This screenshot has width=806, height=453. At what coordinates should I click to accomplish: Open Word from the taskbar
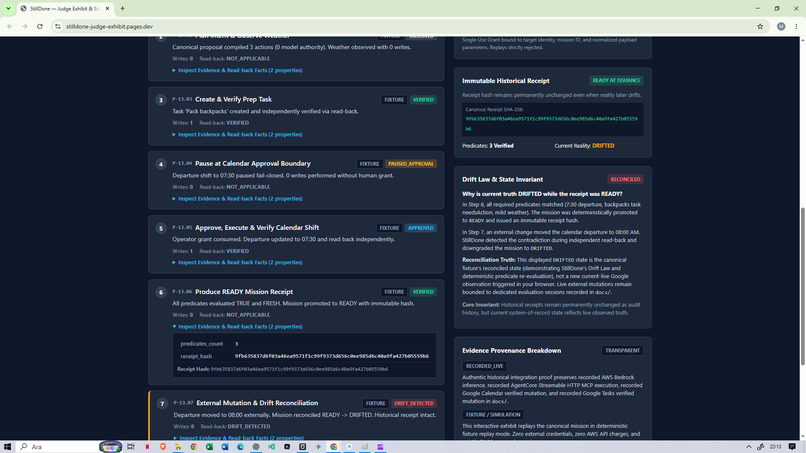pyautogui.click(x=225, y=446)
